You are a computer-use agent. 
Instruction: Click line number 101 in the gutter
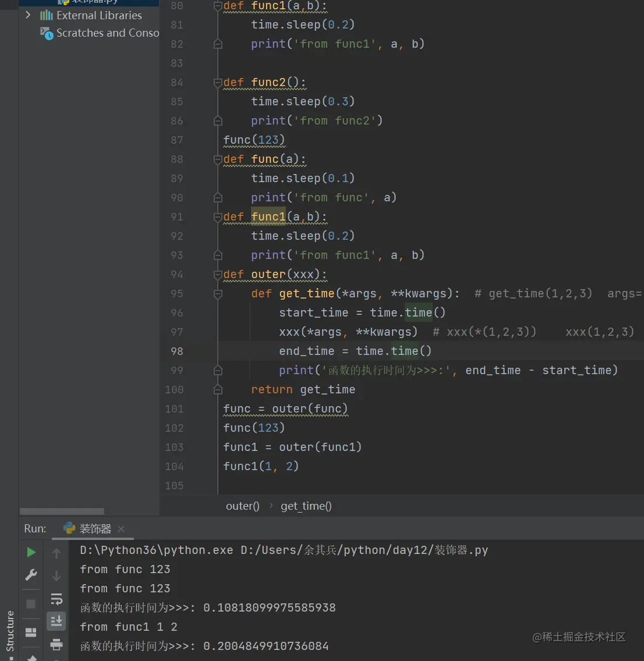pos(174,409)
